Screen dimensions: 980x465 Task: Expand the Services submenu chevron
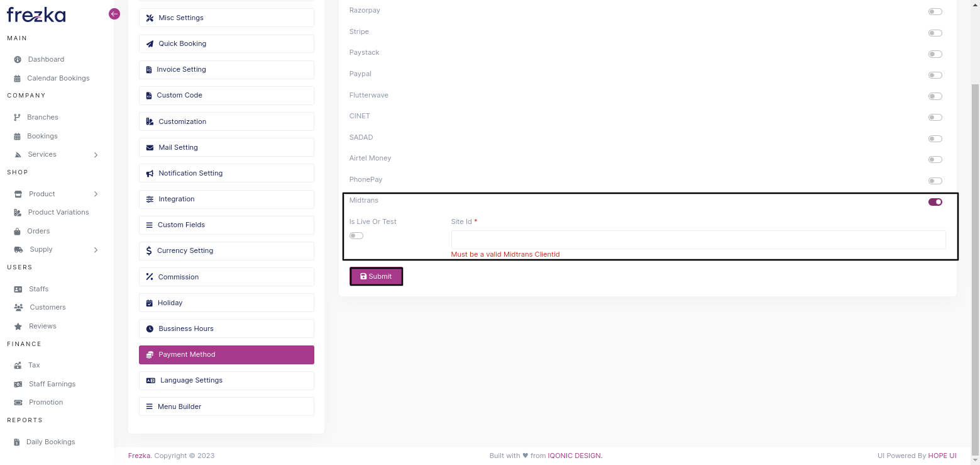(x=96, y=155)
